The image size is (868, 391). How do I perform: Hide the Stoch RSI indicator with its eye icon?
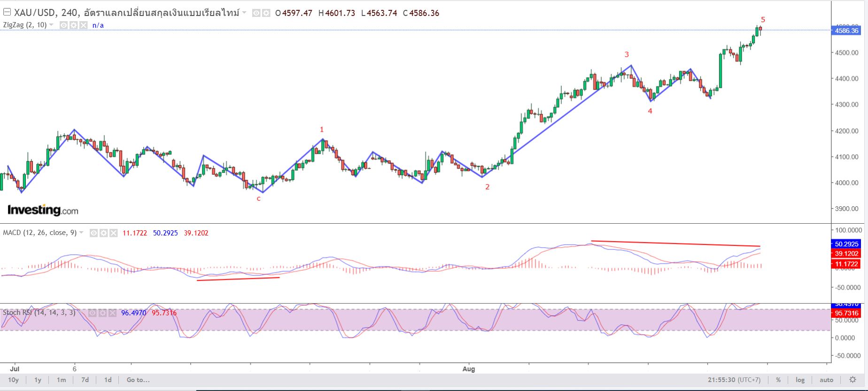[93, 313]
